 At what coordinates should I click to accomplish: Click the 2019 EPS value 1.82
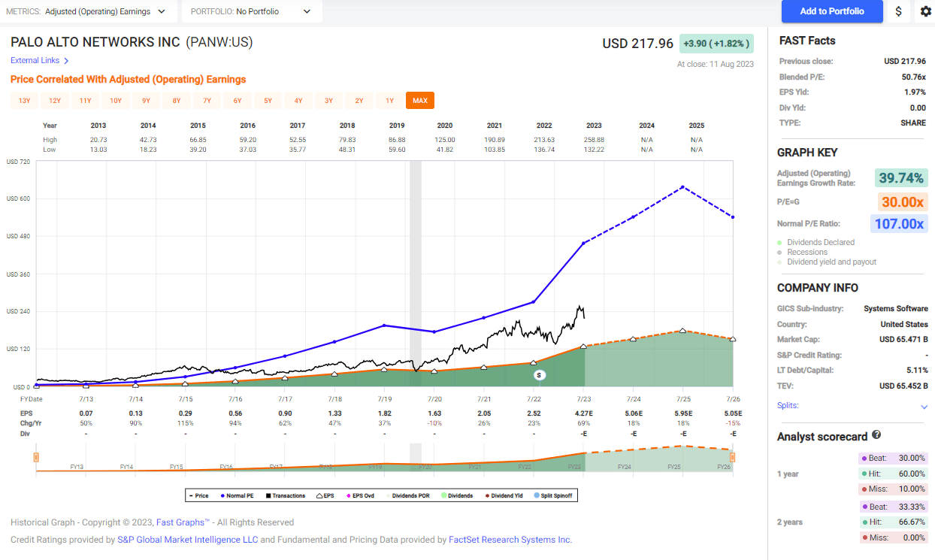(384, 414)
